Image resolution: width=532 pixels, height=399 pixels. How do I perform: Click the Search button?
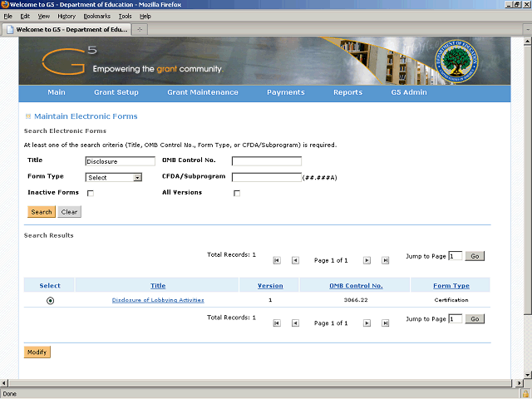click(42, 212)
